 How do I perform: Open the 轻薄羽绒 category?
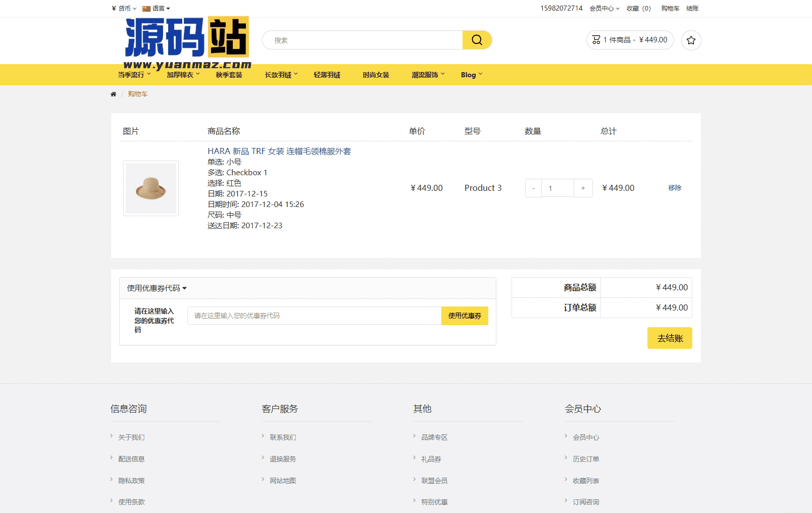point(327,75)
